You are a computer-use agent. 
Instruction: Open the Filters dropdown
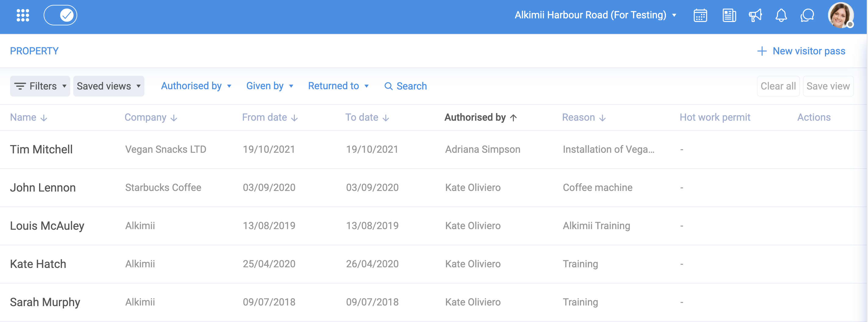click(40, 86)
